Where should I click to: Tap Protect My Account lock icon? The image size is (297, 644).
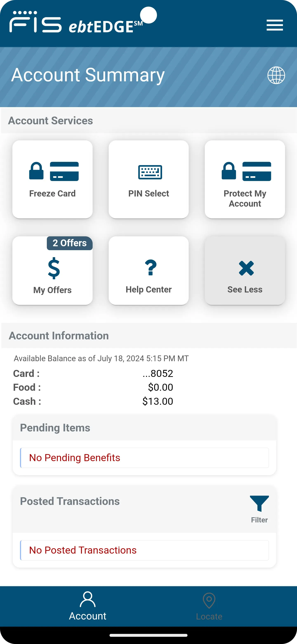(229, 171)
